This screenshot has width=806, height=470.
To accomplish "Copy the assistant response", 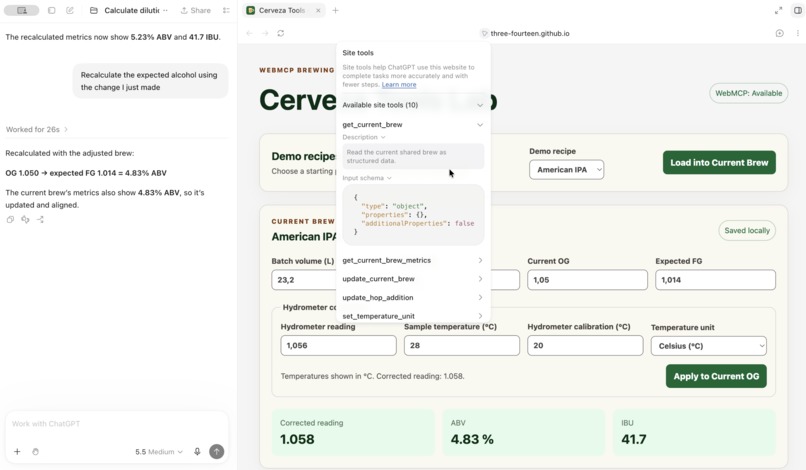I will (x=10, y=220).
